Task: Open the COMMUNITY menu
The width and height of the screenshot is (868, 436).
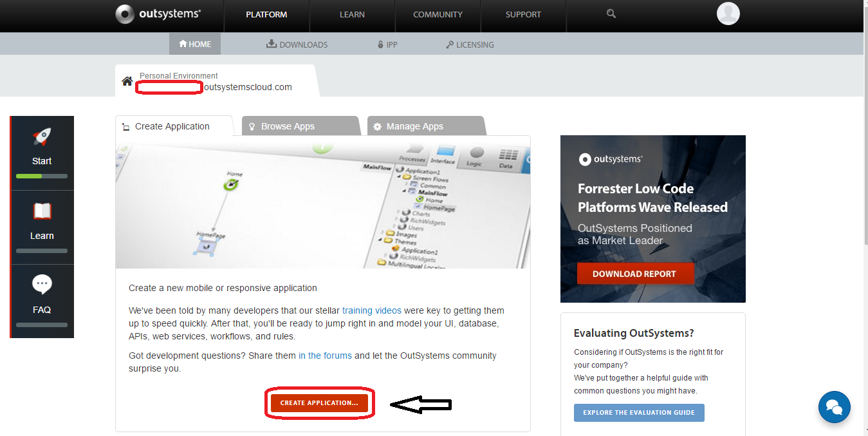Action: pos(438,14)
